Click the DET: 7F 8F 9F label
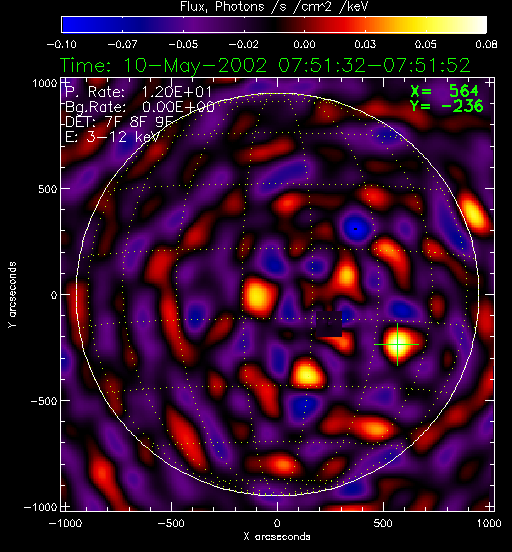The height and width of the screenshot is (552, 512). [x=119, y=121]
